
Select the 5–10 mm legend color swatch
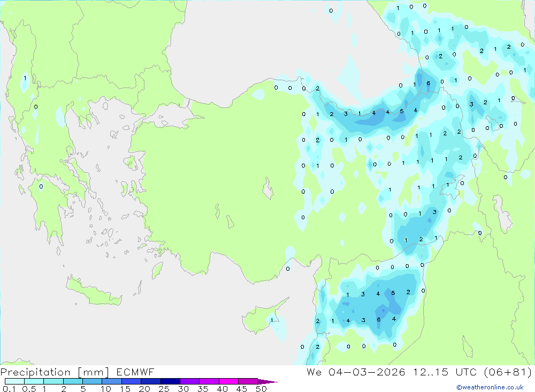tap(93, 381)
